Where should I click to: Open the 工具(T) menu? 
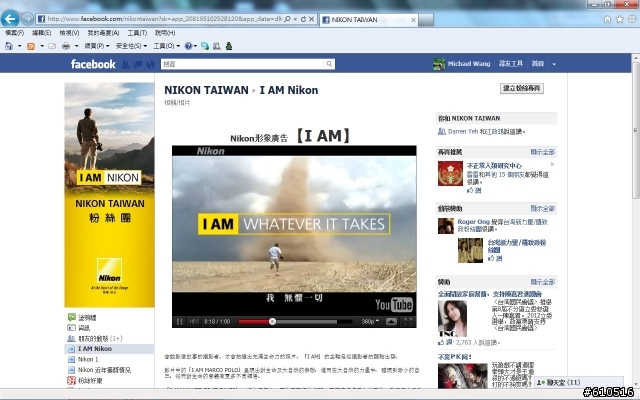[137, 33]
